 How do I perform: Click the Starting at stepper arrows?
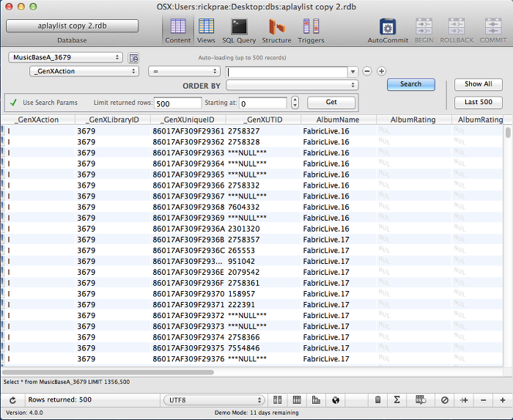(295, 103)
